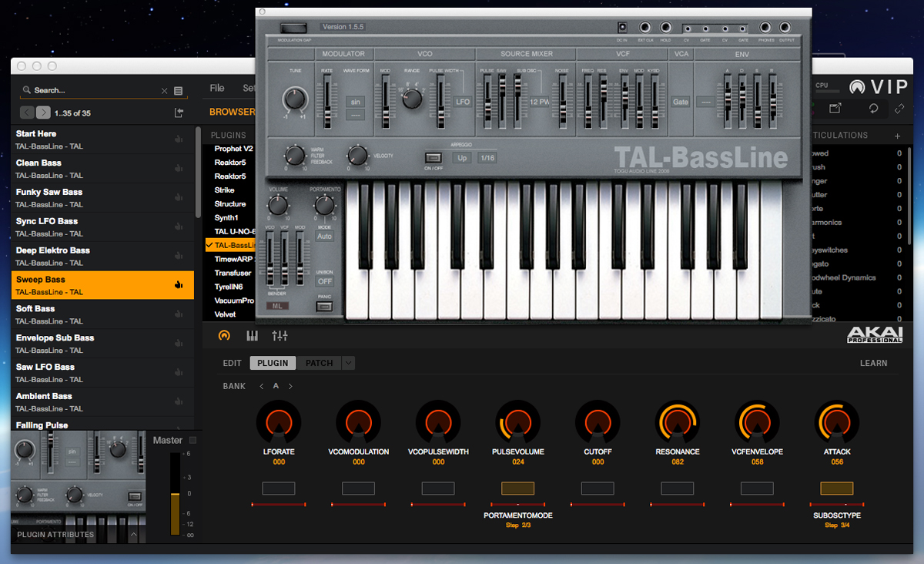
Task: Toggle the checkbox next to Master
Action: [x=193, y=441]
